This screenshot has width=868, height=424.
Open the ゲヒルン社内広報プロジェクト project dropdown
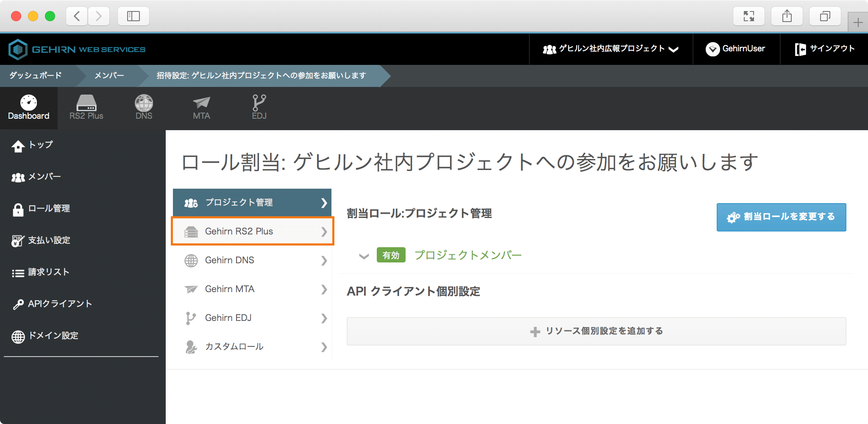[611, 49]
